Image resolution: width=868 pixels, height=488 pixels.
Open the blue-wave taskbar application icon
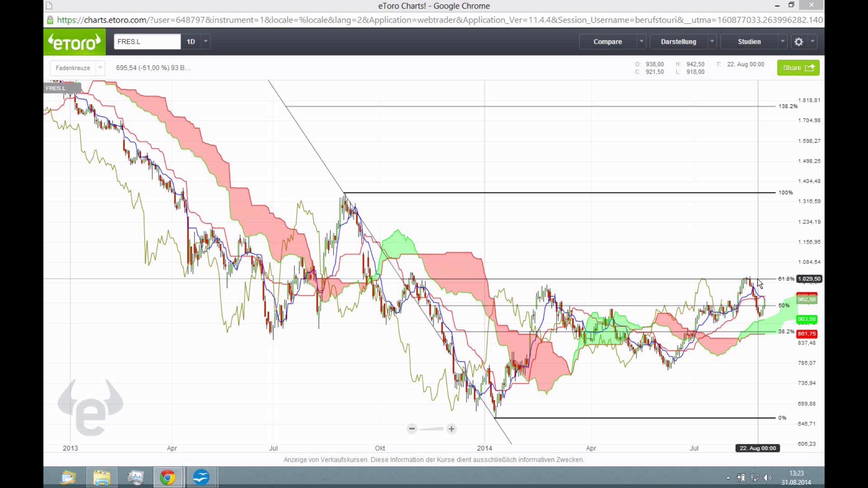(x=201, y=477)
